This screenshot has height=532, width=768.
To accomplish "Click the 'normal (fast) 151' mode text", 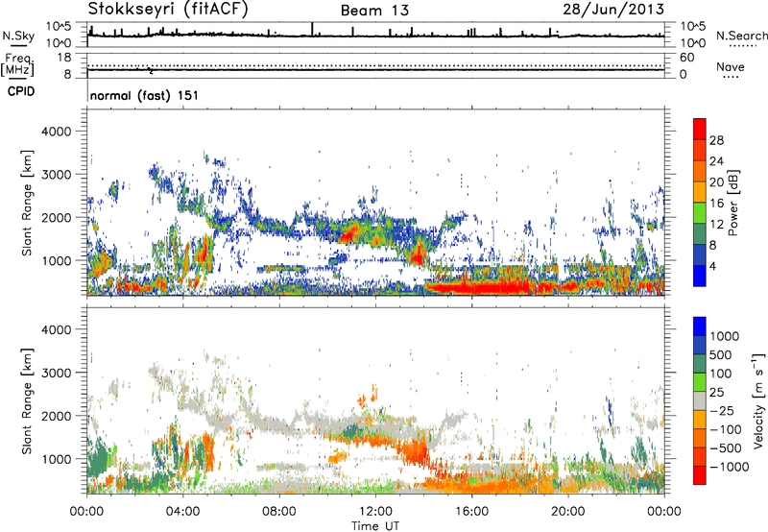I will [145, 95].
